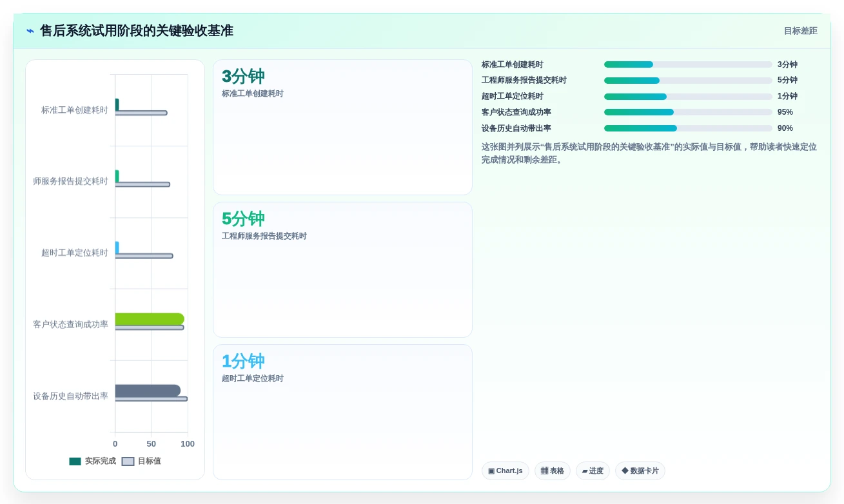Click the lightning icon beside the title
Viewport: 844px width, 504px height.
[x=30, y=31]
